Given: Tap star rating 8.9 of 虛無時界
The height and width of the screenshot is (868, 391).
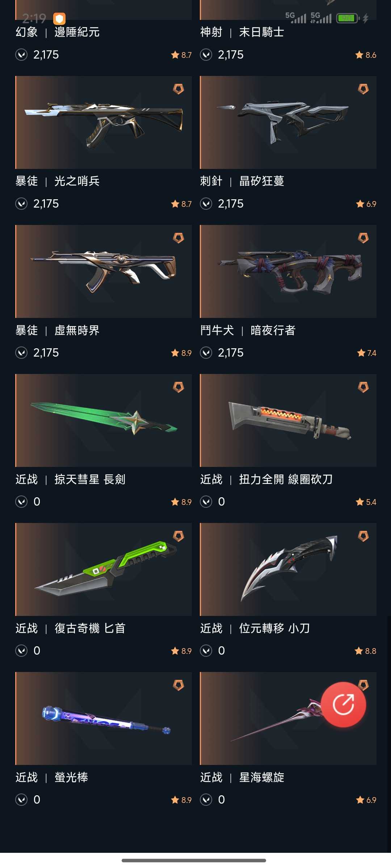Looking at the screenshot, I should pyautogui.click(x=181, y=353).
